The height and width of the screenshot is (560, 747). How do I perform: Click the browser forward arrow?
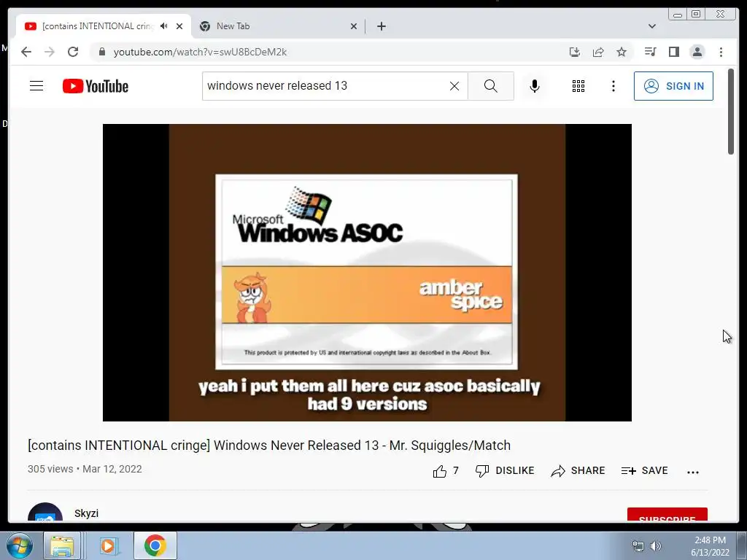point(50,52)
